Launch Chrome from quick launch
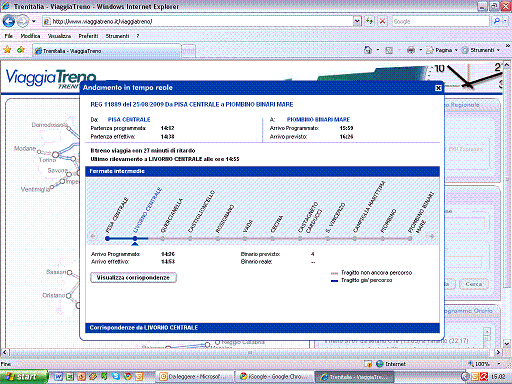Viewport: 512px width, 384px height. (128, 377)
